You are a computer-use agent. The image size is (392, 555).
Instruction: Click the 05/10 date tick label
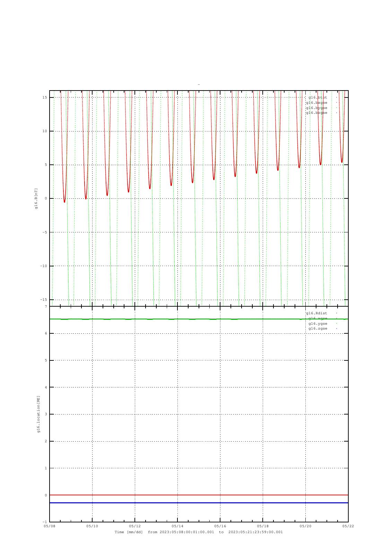click(92, 526)
